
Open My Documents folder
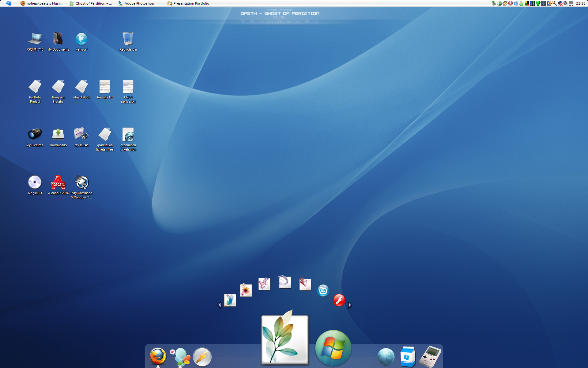(58, 39)
